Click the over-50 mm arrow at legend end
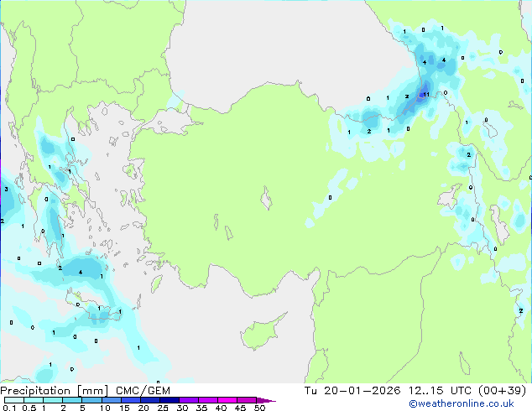532x411 pixels. (266, 400)
